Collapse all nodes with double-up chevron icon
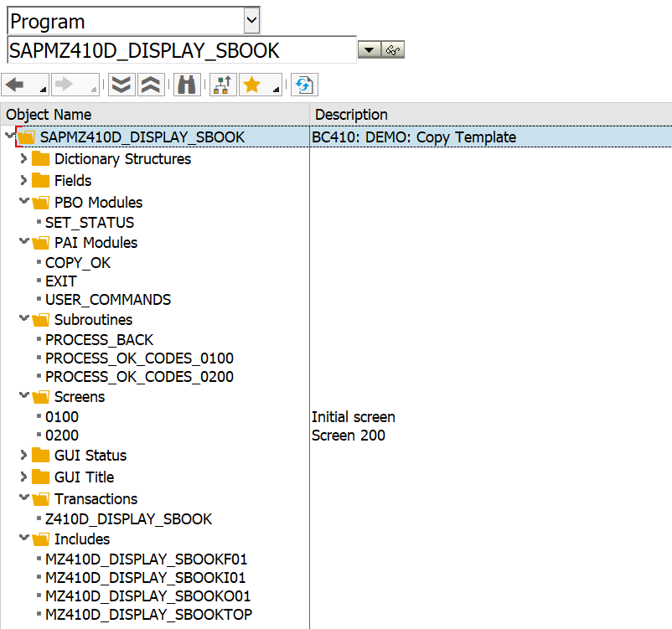 pyautogui.click(x=151, y=85)
